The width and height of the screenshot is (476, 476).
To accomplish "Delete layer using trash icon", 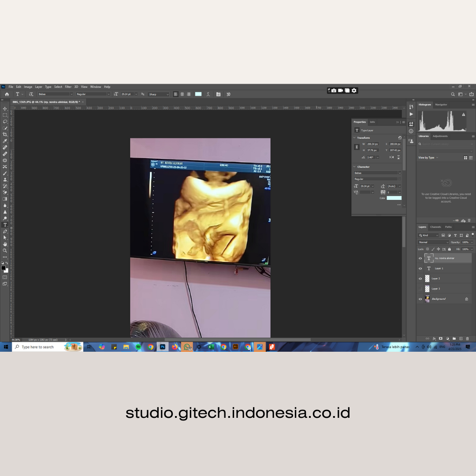I will (x=468, y=338).
